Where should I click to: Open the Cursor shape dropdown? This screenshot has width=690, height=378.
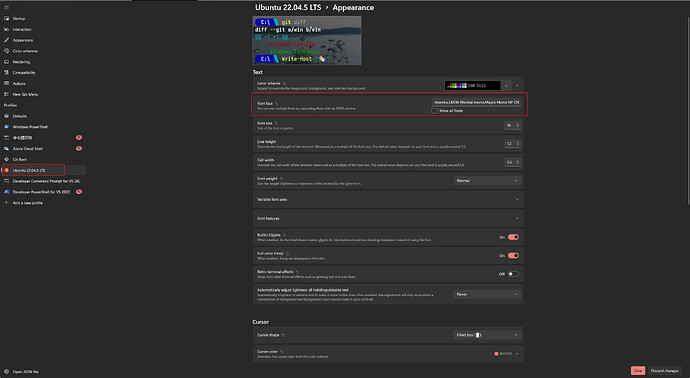[487, 335]
